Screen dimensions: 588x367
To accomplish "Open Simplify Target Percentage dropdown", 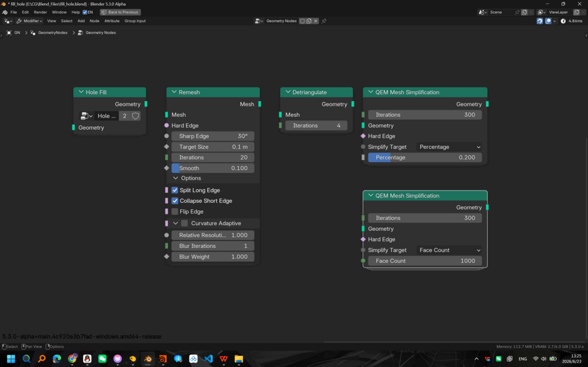I will pyautogui.click(x=449, y=147).
